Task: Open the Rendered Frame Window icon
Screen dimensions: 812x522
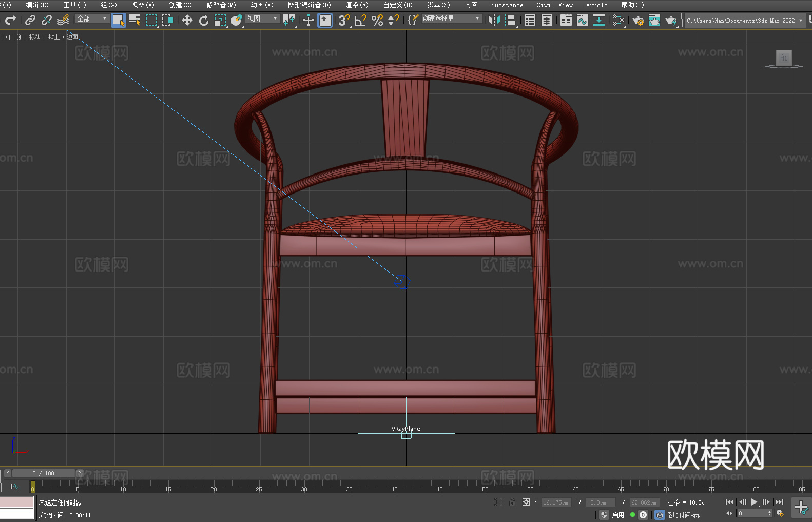Action: tap(654, 21)
